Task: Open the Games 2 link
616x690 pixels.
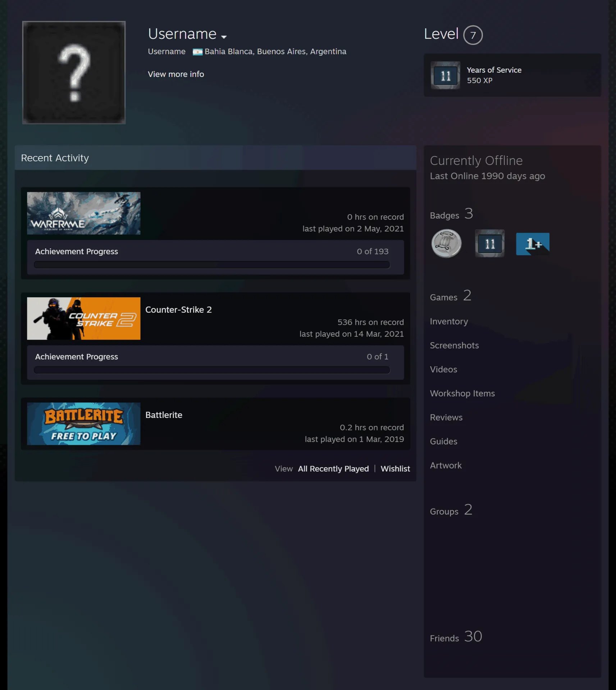Action: pyautogui.click(x=450, y=296)
